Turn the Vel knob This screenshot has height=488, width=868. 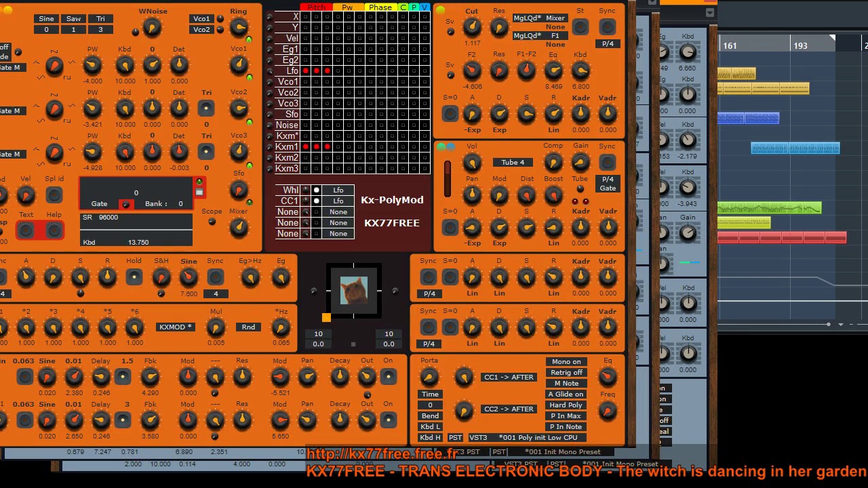point(26,195)
